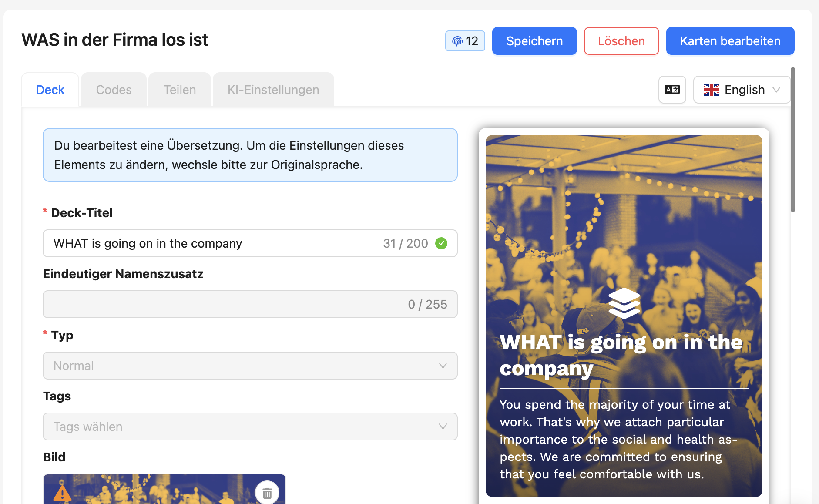Click into the Deck-Titel input field
Screen dimensions: 819x504
pyautogui.click(x=250, y=243)
